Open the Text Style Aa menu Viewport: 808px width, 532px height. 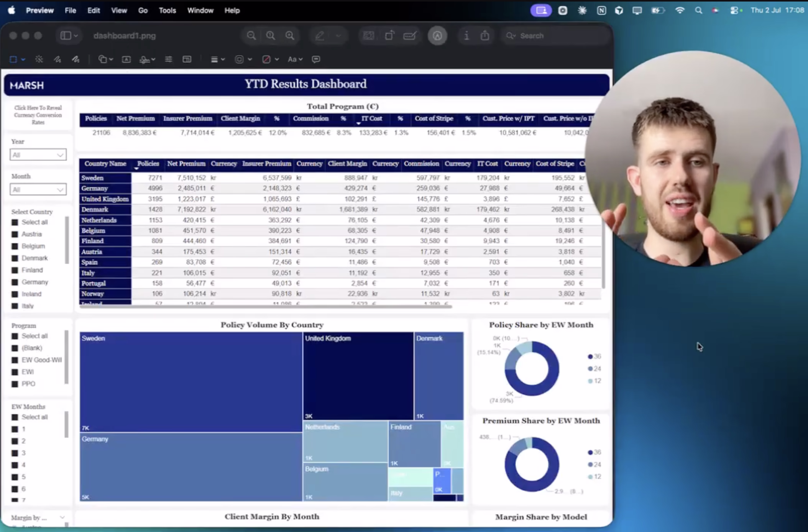click(x=295, y=59)
